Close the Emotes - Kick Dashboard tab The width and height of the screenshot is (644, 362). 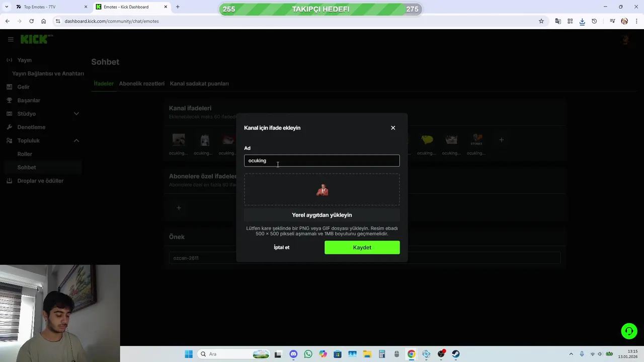click(166, 7)
